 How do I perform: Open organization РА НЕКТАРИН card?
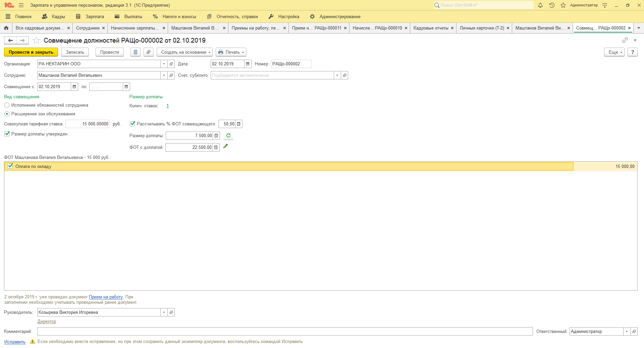pos(171,64)
